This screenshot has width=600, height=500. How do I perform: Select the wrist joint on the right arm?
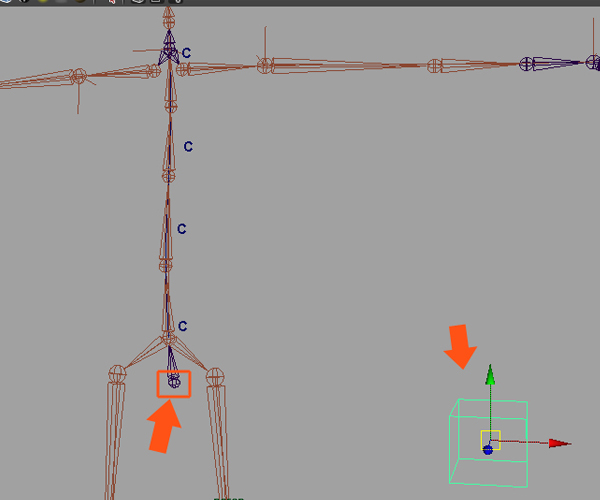(x=434, y=66)
